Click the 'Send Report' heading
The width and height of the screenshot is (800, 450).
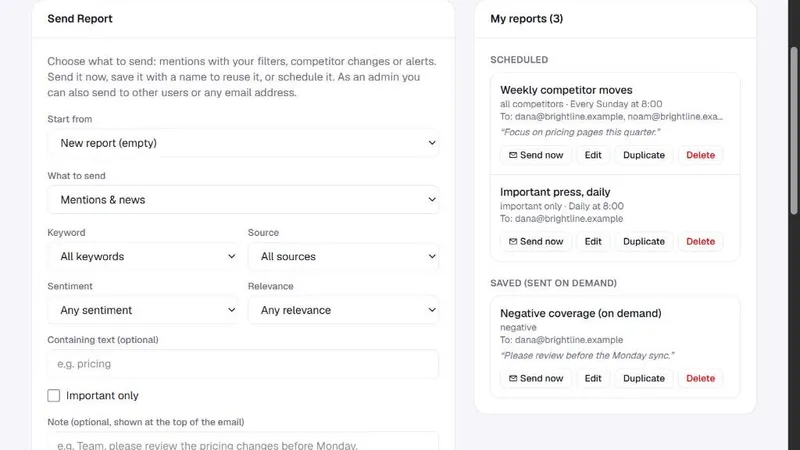pyautogui.click(x=80, y=18)
